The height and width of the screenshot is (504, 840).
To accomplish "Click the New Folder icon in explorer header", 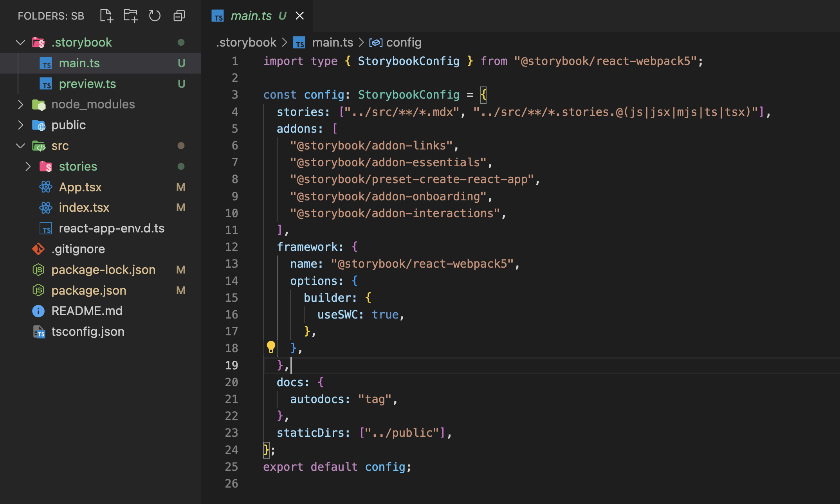I will click(x=130, y=16).
